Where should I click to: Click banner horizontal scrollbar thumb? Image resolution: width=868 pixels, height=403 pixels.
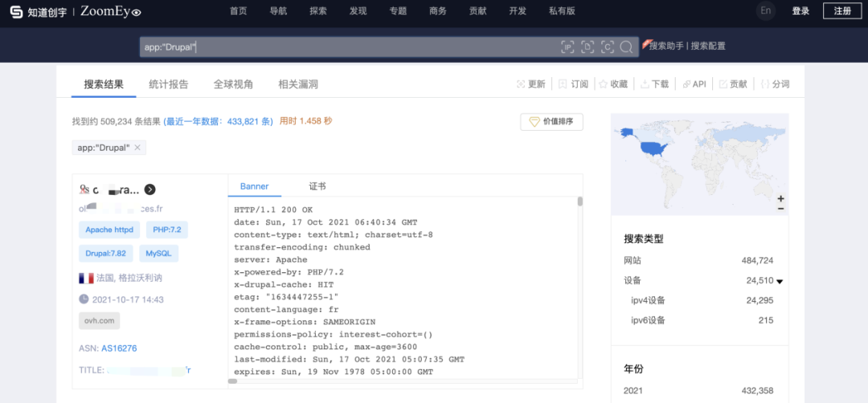click(x=232, y=381)
